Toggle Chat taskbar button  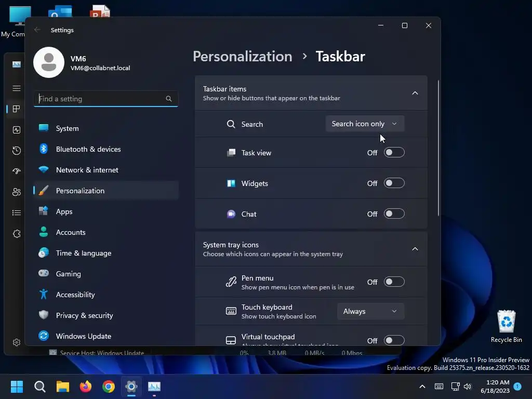pyautogui.click(x=394, y=214)
